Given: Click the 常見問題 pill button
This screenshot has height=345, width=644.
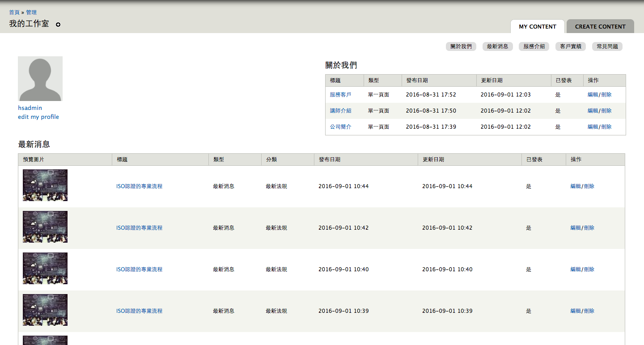Looking at the screenshot, I should [607, 46].
